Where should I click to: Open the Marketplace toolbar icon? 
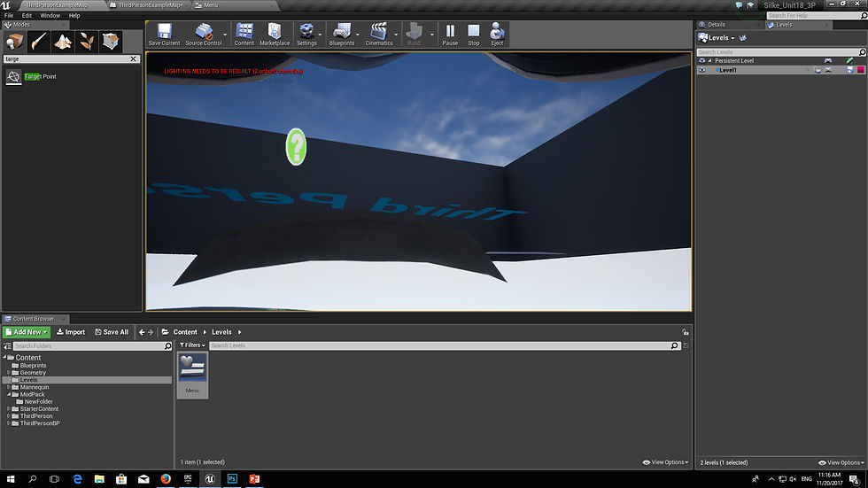pos(275,35)
